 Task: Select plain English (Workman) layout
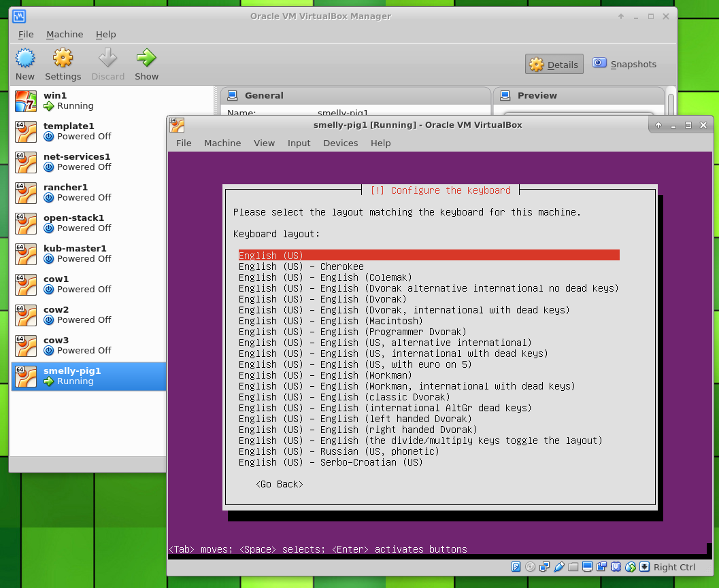click(325, 375)
